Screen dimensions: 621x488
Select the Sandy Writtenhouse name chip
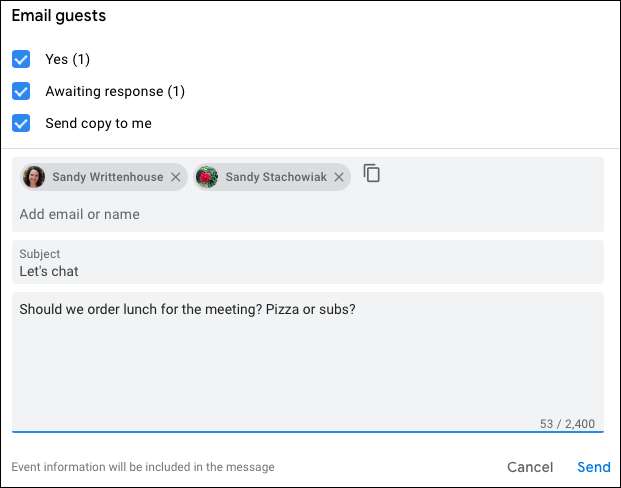[107, 177]
